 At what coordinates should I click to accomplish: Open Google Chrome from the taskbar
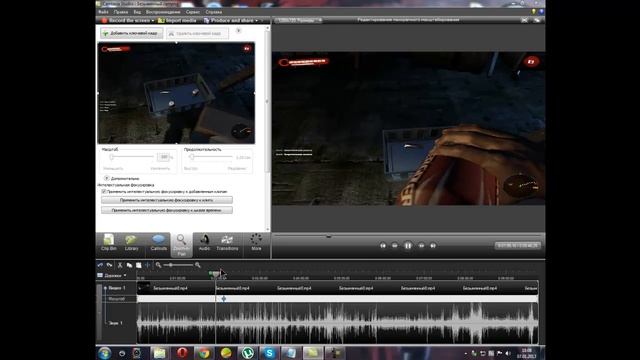coord(204,353)
